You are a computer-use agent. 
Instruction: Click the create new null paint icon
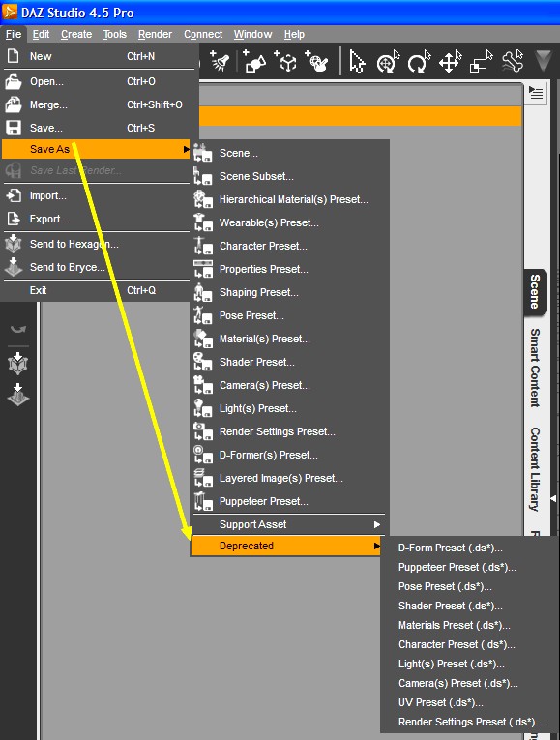317,61
